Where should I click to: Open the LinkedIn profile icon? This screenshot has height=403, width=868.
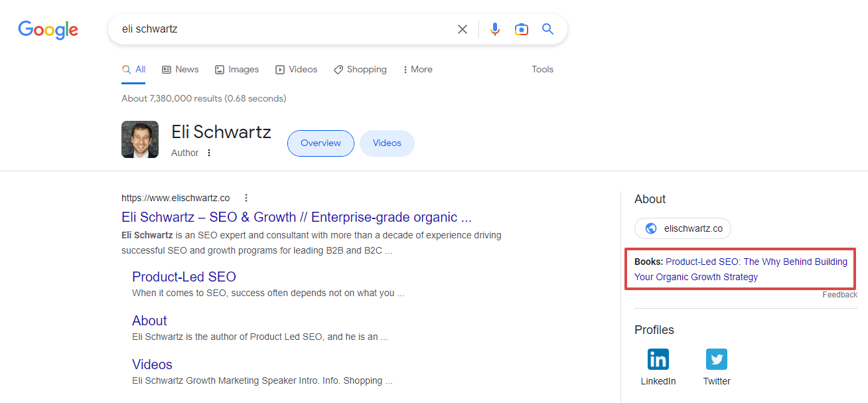click(658, 359)
